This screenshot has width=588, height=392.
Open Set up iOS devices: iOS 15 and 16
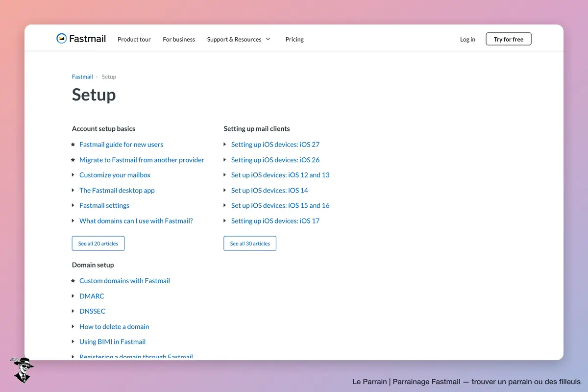280,205
